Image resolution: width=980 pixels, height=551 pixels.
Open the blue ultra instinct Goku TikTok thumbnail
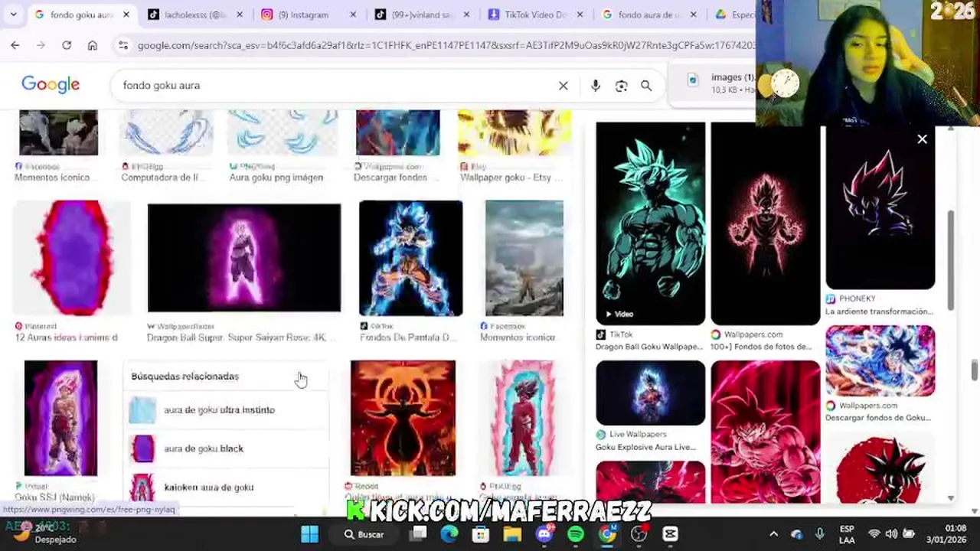(x=410, y=258)
